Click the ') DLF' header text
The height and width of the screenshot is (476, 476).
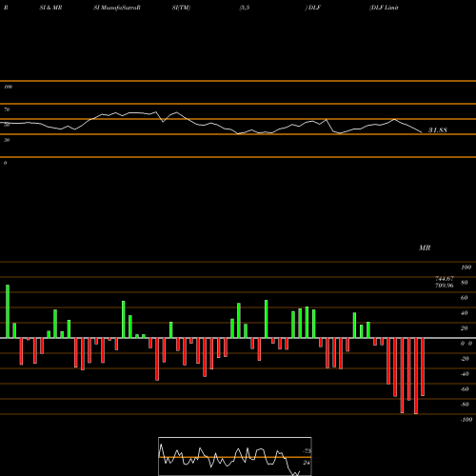313,8
